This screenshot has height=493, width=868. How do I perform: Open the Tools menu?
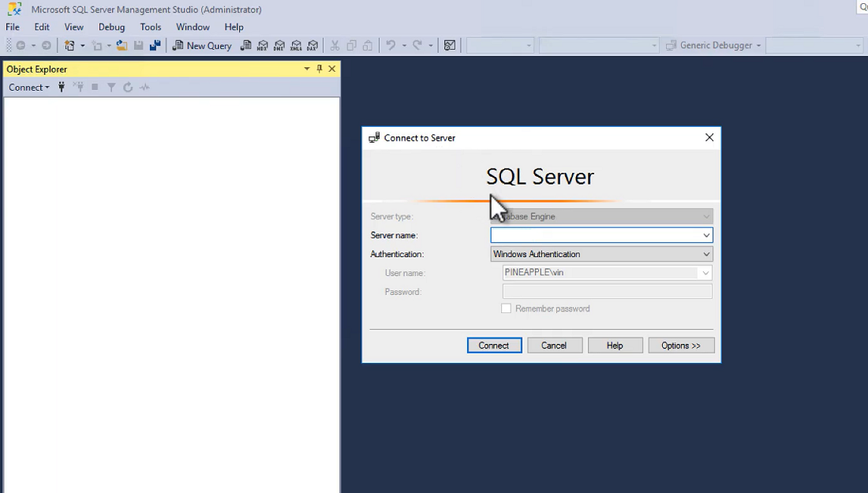pyautogui.click(x=151, y=27)
